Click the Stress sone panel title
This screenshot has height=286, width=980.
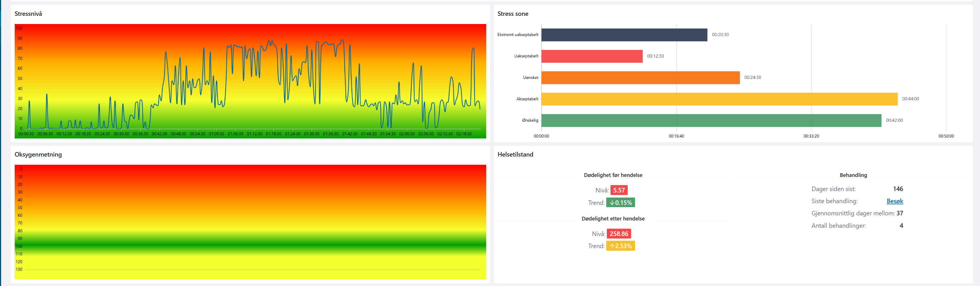click(512, 14)
